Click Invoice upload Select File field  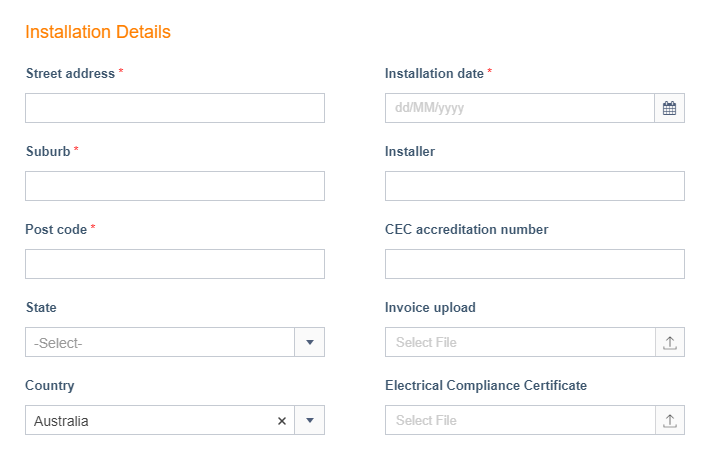point(520,342)
